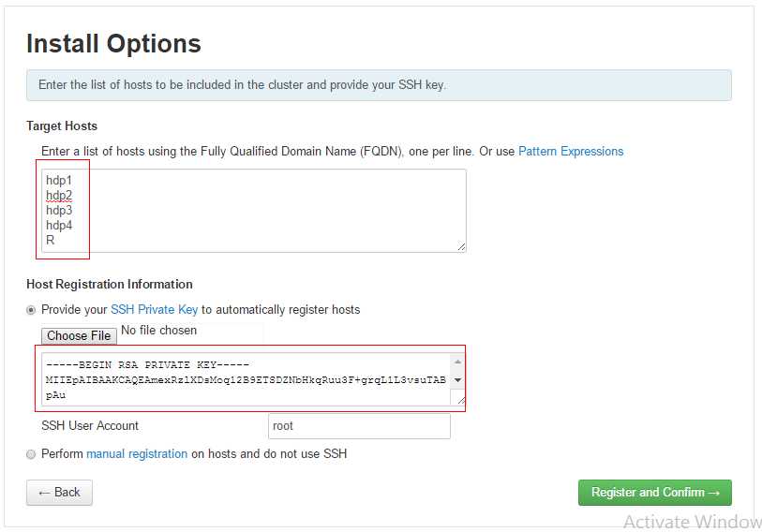Click the SSH User Account root field
Screen dimensions: 762x532
[x=359, y=426]
